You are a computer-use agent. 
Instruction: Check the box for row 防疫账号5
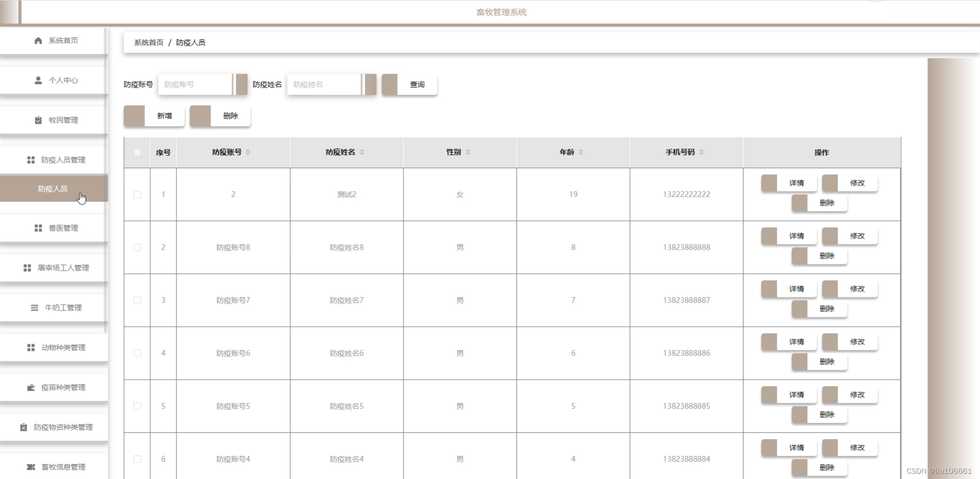pos(137,406)
